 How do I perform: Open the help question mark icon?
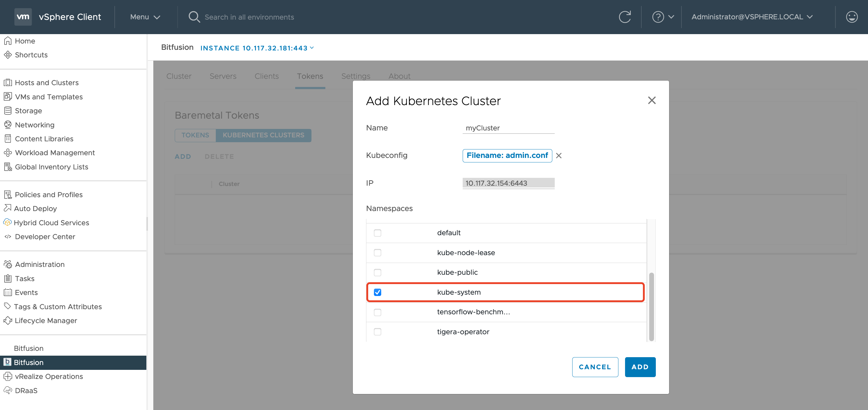click(658, 17)
